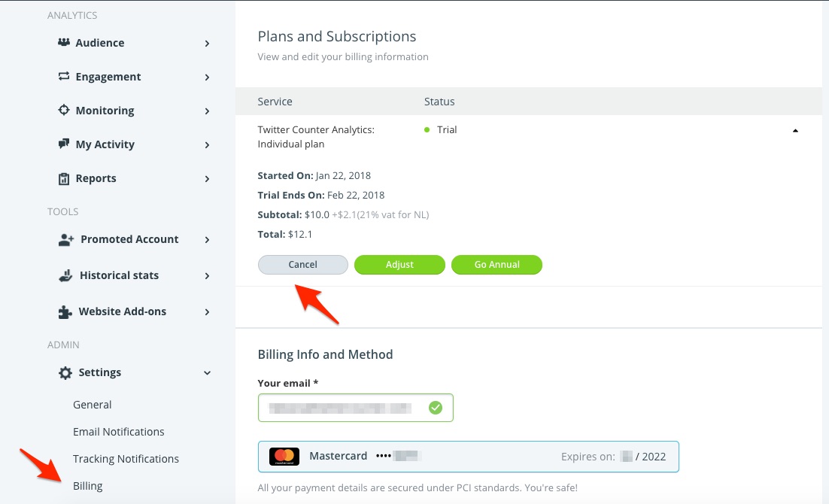Click the green Adjust button

click(x=399, y=265)
